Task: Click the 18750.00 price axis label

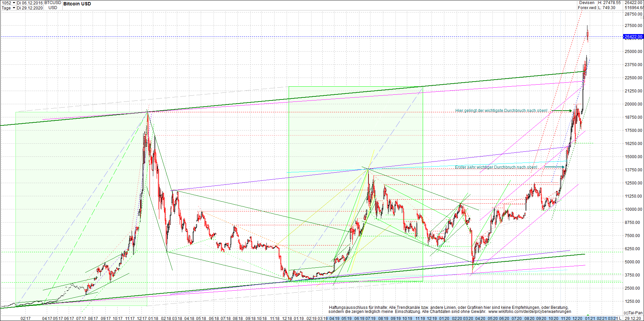Action: [634, 117]
